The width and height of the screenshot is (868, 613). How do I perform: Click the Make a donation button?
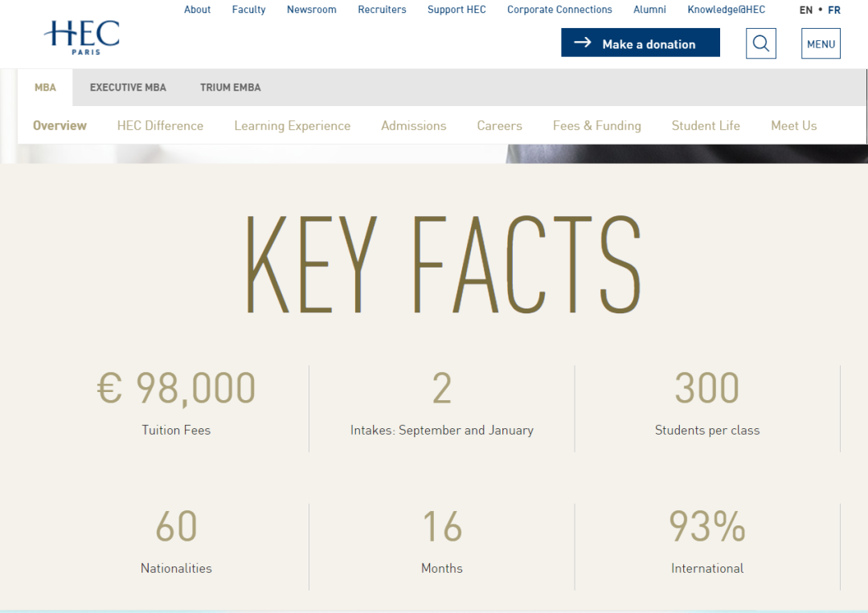[641, 43]
